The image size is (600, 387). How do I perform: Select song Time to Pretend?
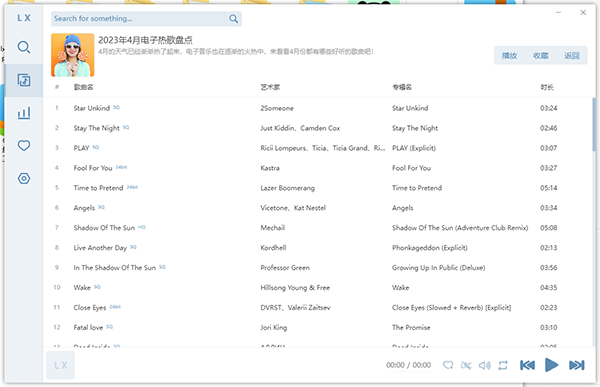tap(98, 188)
